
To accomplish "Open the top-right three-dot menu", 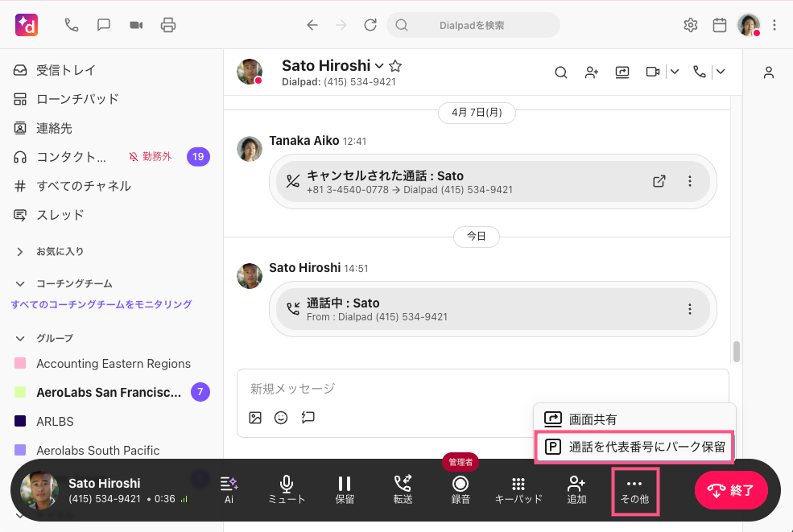I will tap(774, 25).
